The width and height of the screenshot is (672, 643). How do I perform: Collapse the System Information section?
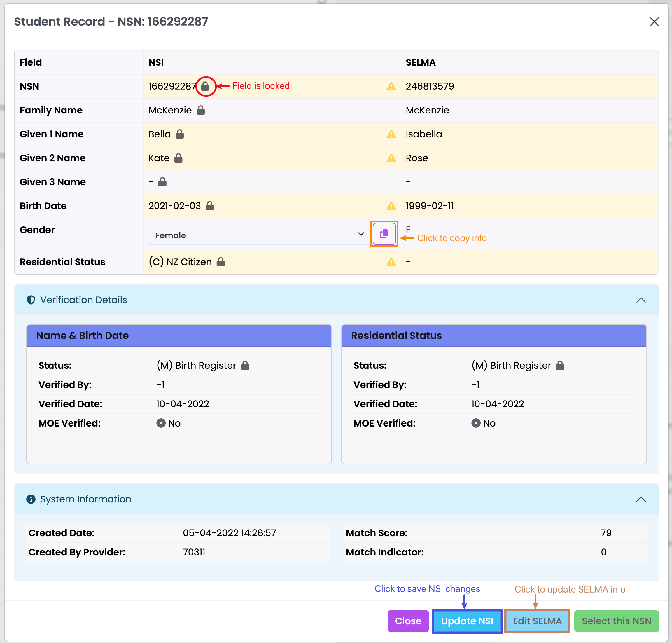640,499
